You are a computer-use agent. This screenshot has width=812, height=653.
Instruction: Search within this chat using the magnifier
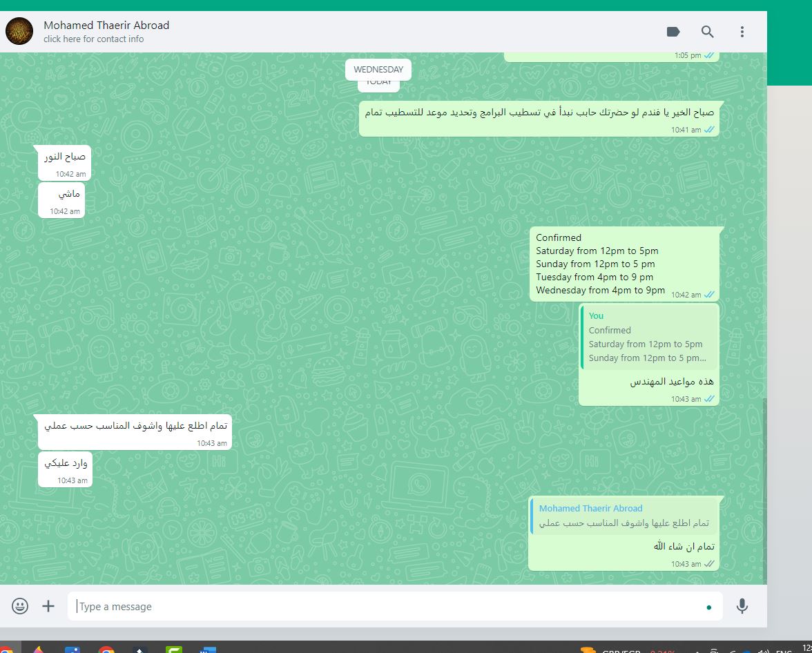click(x=707, y=32)
